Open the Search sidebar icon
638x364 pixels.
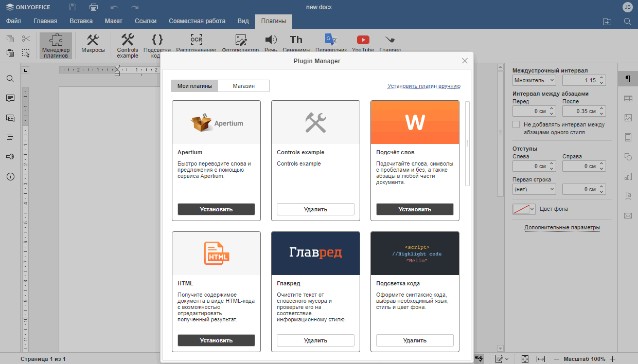[10, 79]
